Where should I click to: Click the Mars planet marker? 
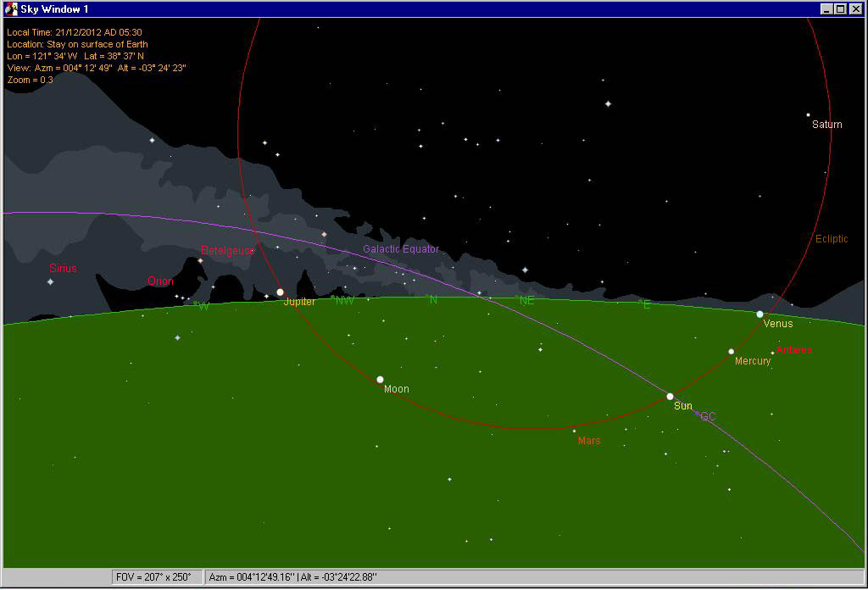tap(574, 431)
